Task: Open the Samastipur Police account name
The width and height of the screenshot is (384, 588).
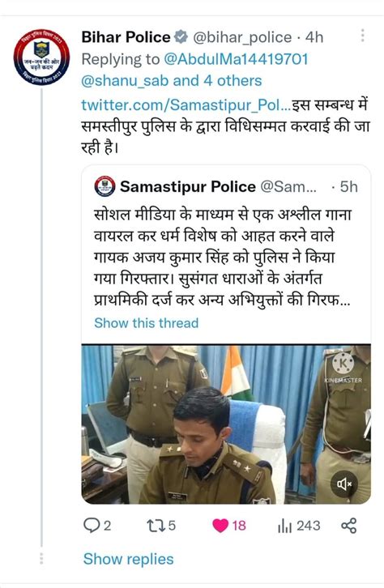Action: 188,186
